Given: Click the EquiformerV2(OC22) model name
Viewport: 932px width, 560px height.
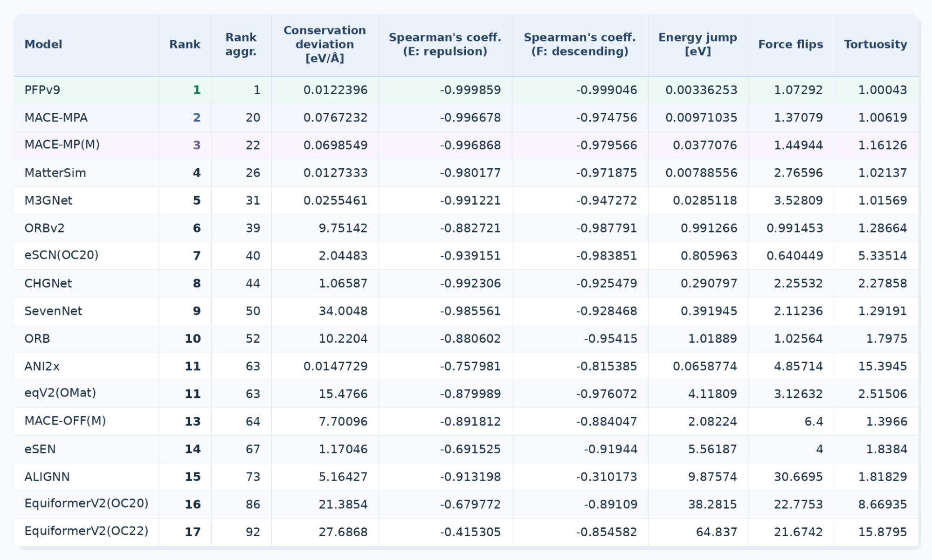Looking at the screenshot, I should coord(86,532).
